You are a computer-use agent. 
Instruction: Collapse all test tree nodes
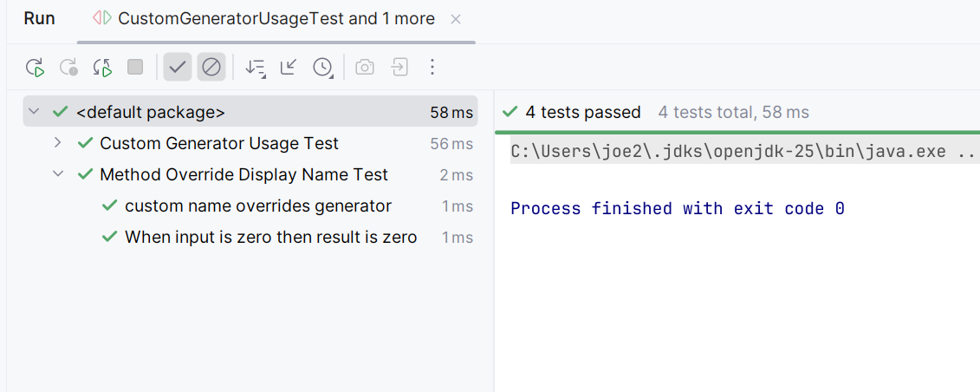[289, 67]
